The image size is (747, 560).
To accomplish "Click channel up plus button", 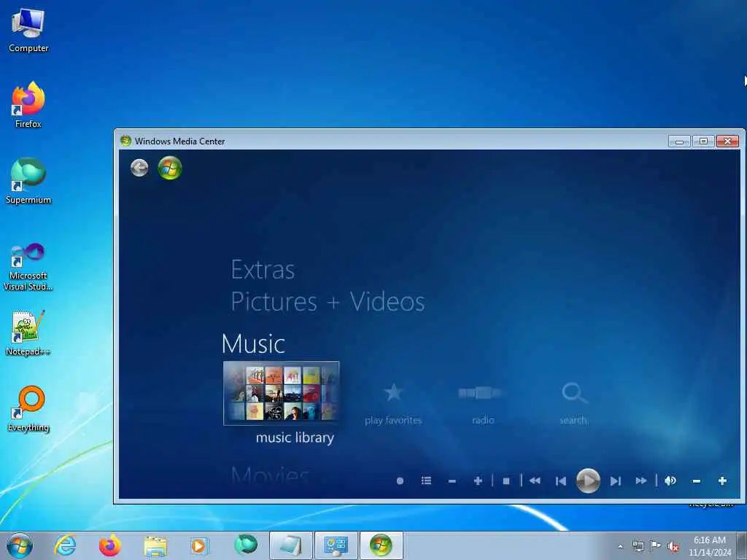I will click(x=478, y=481).
